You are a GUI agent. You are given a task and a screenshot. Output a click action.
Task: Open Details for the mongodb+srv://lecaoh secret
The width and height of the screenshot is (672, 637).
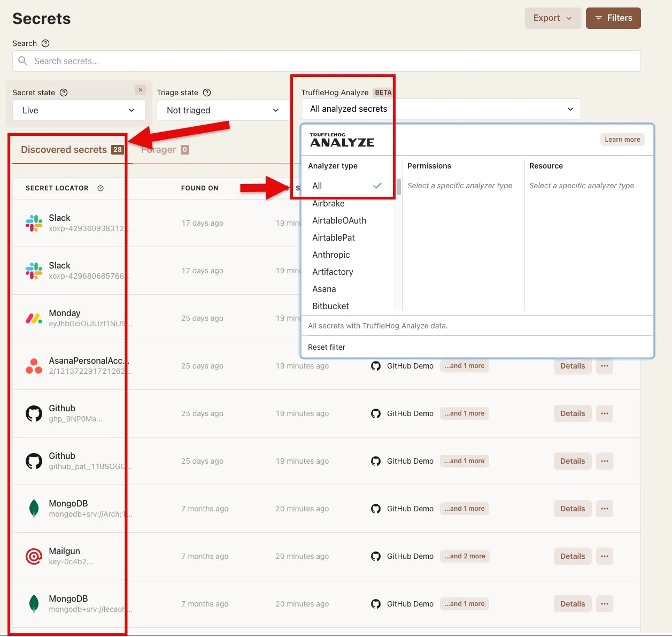coord(573,604)
